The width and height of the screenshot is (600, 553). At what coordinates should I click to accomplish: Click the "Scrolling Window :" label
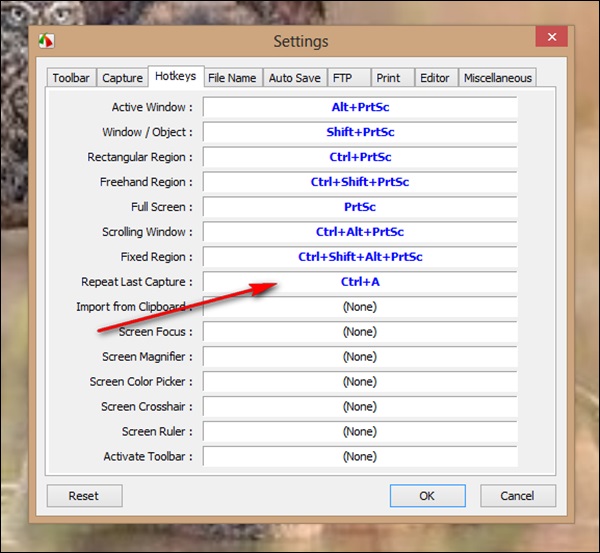click(147, 232)
